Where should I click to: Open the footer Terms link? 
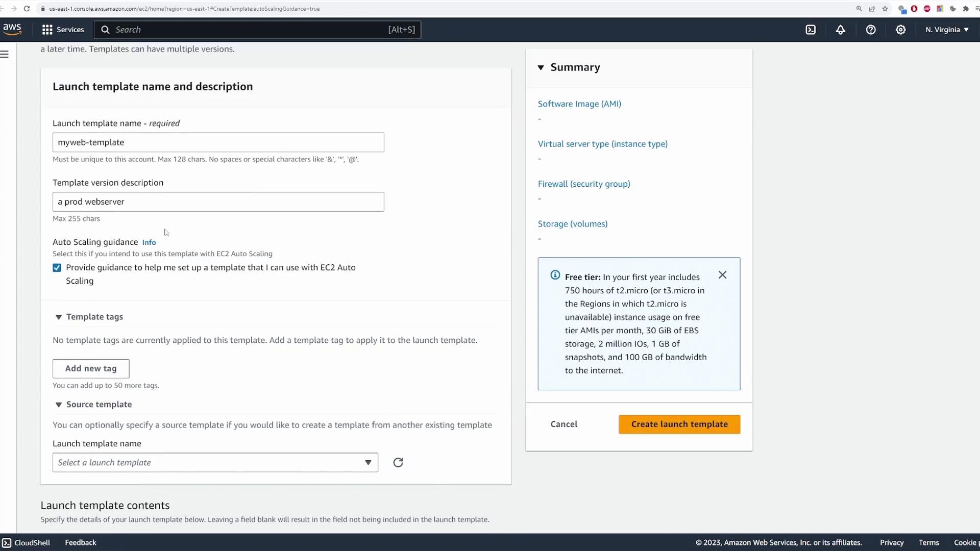[x=929, y=543]
